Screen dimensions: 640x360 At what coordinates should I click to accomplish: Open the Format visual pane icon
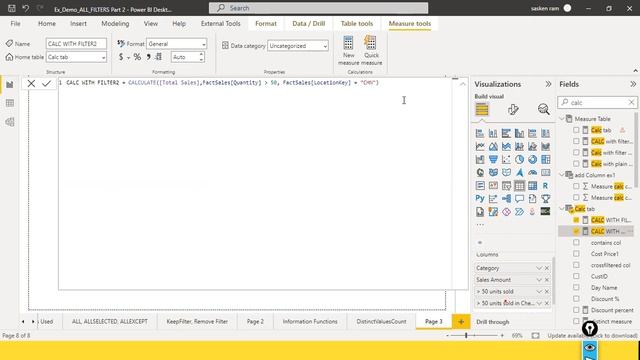(x=513, y=109)
